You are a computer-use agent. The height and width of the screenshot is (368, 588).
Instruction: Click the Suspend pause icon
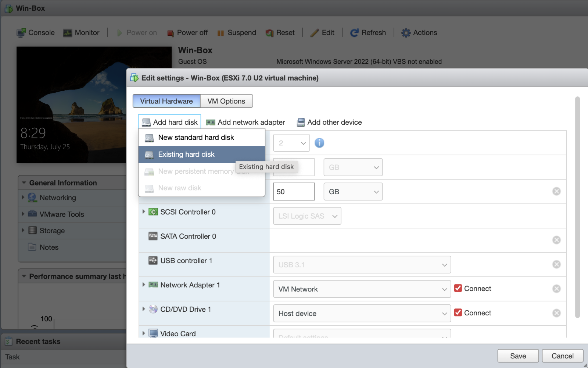coord(220,33)
